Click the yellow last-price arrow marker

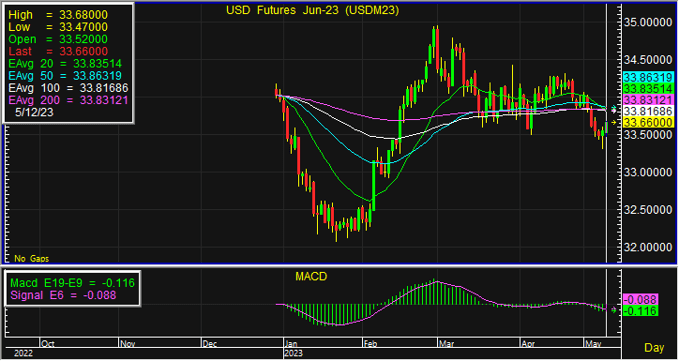614,122
